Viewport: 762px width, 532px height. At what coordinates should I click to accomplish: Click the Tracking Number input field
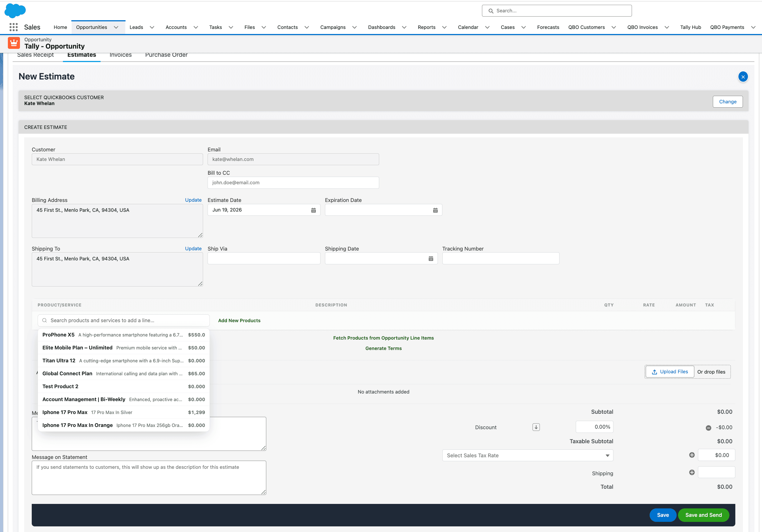501,258
